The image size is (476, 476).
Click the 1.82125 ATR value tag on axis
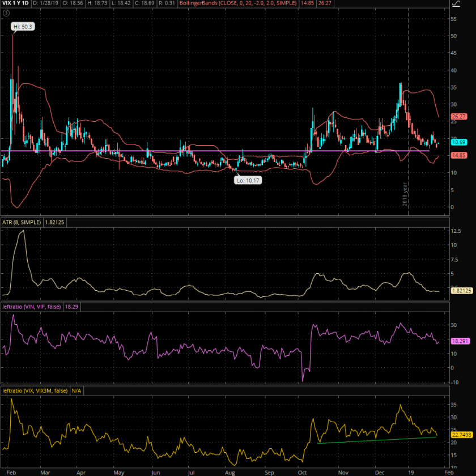[461, 290]
